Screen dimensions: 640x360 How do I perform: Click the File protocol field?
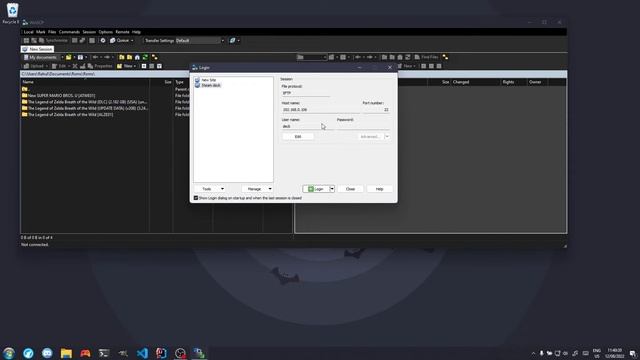click(305, 93)
